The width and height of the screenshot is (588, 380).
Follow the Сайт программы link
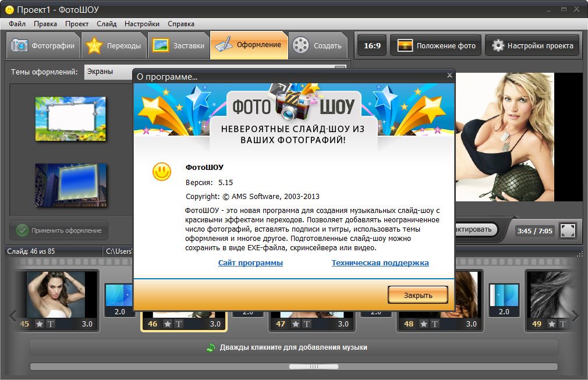coord(250,263)
